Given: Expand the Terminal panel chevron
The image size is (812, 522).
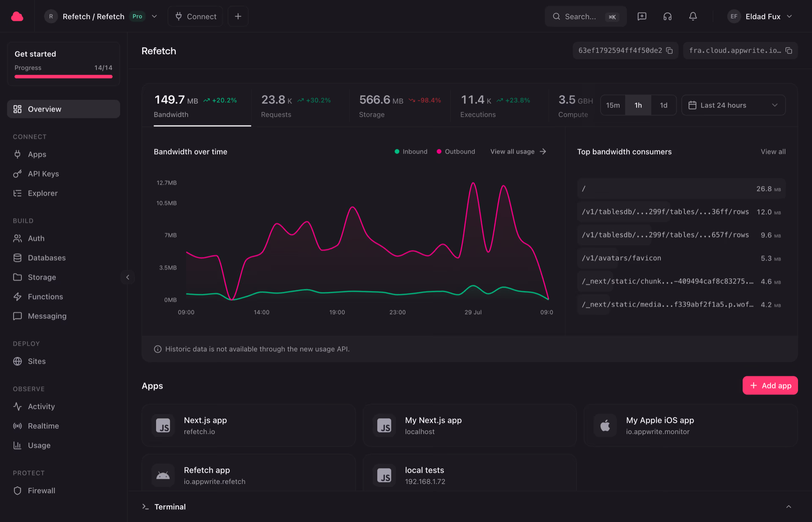Looking at the screenshot, I should point(789,506).
